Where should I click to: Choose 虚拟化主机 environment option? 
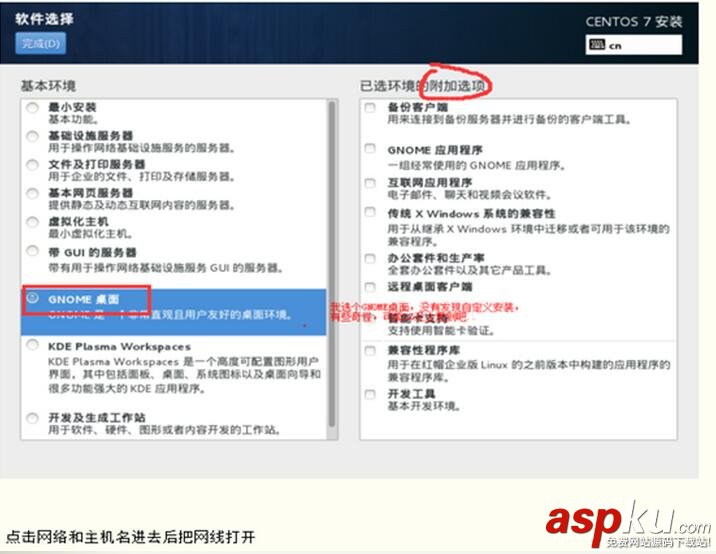tap(32, 222)
